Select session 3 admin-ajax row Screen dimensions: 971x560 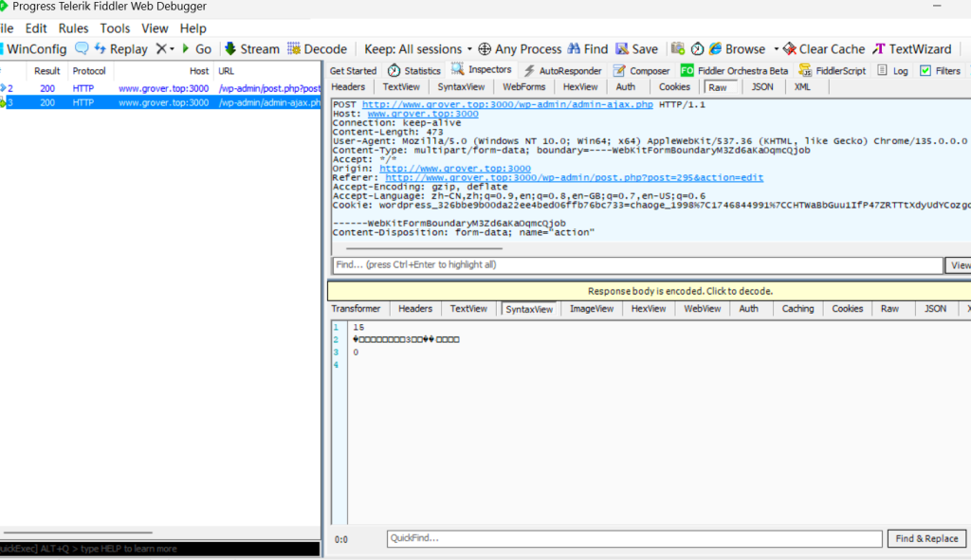159,102
